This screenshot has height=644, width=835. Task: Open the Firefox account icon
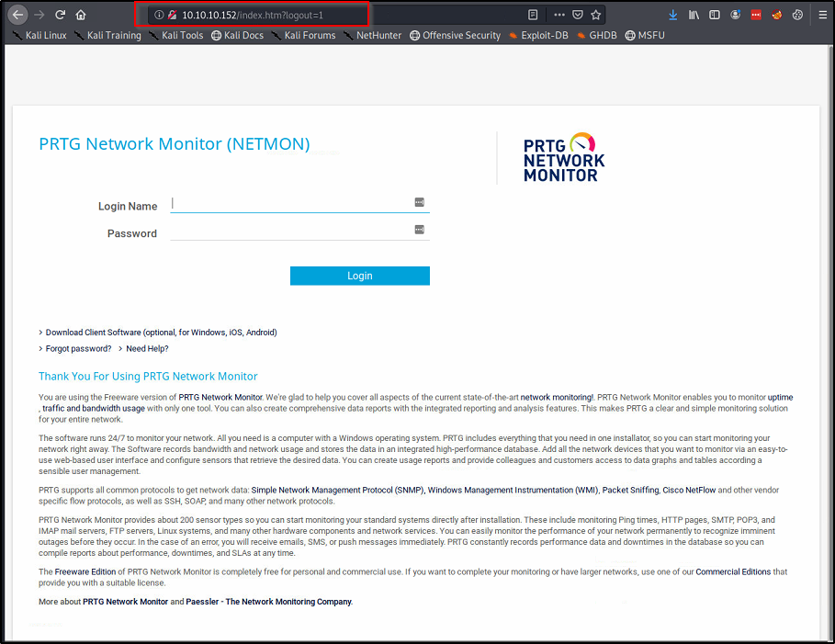pos(736,15)
